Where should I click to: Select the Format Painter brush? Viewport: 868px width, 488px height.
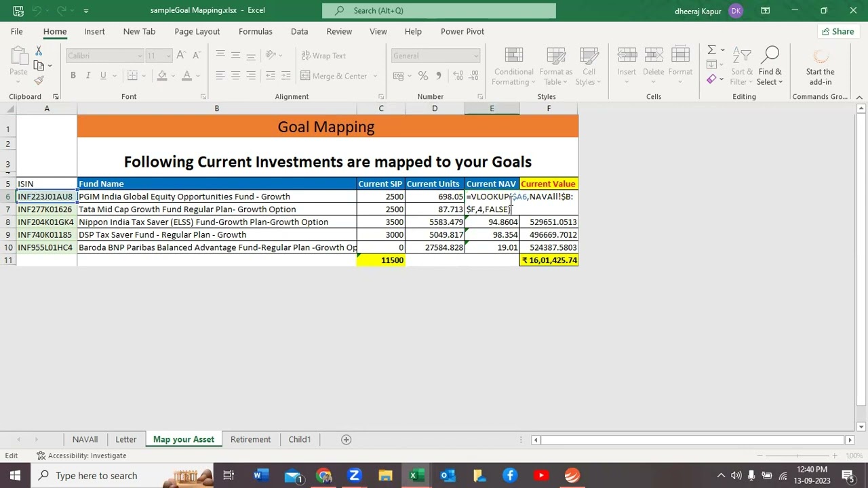(39, 81)
